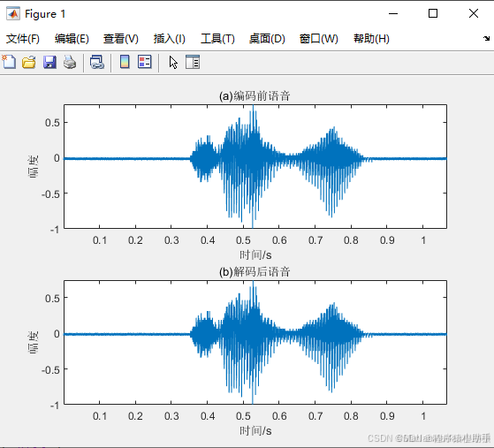
Task: Open the 工具(T) menu
Action: pos(217,39)
